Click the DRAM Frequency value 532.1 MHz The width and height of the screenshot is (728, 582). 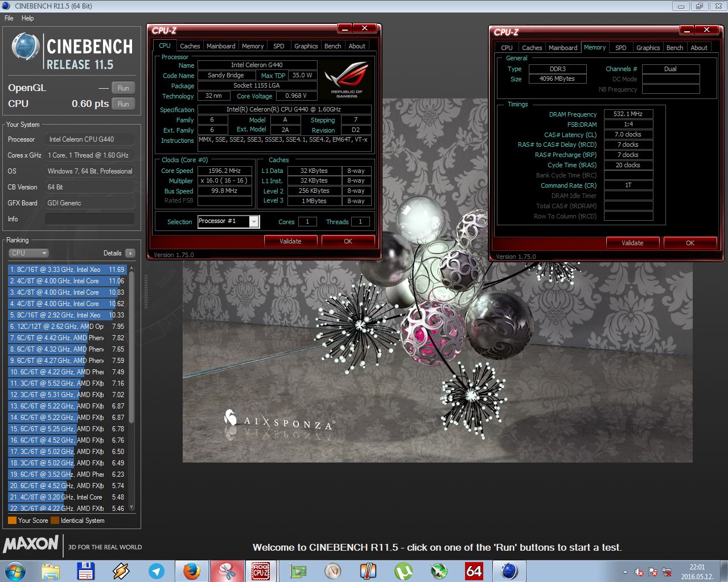tap(628, 114)
